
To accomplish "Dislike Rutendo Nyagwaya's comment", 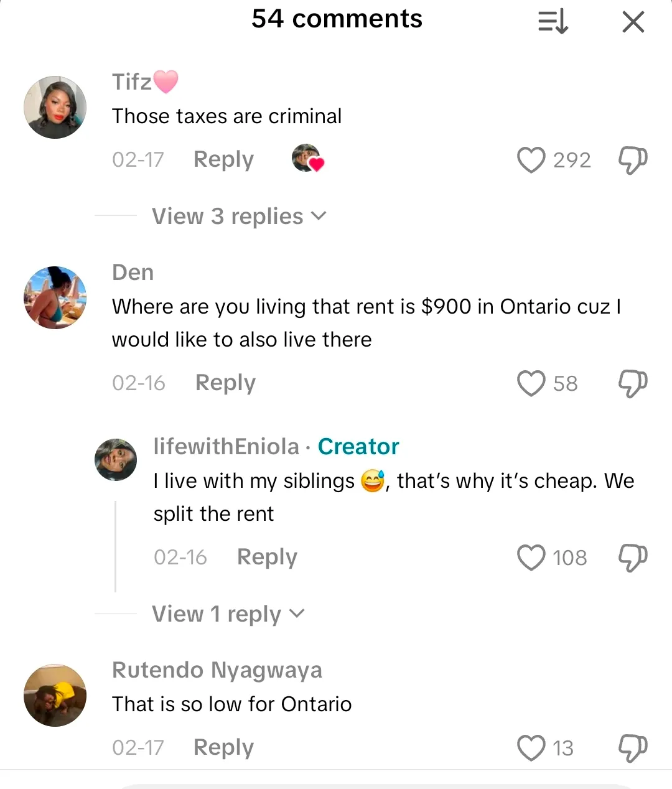I will pyautogui.click(x=633, y=748).
